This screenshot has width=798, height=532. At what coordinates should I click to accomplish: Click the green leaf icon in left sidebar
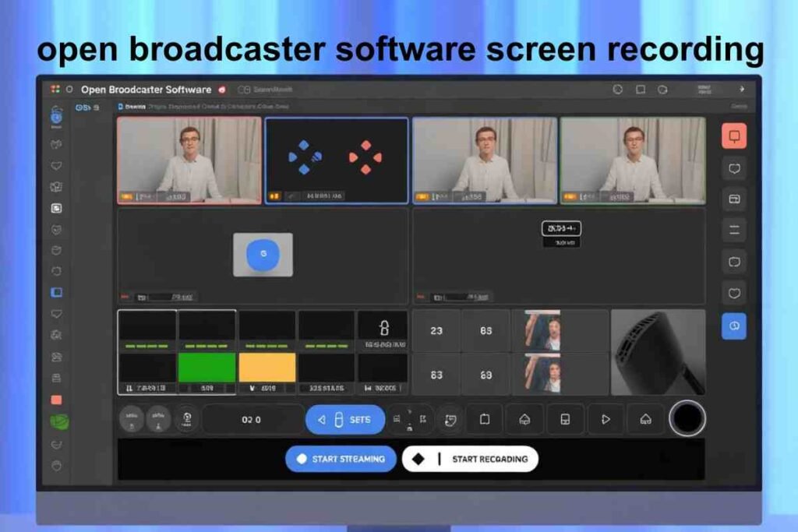59,421
